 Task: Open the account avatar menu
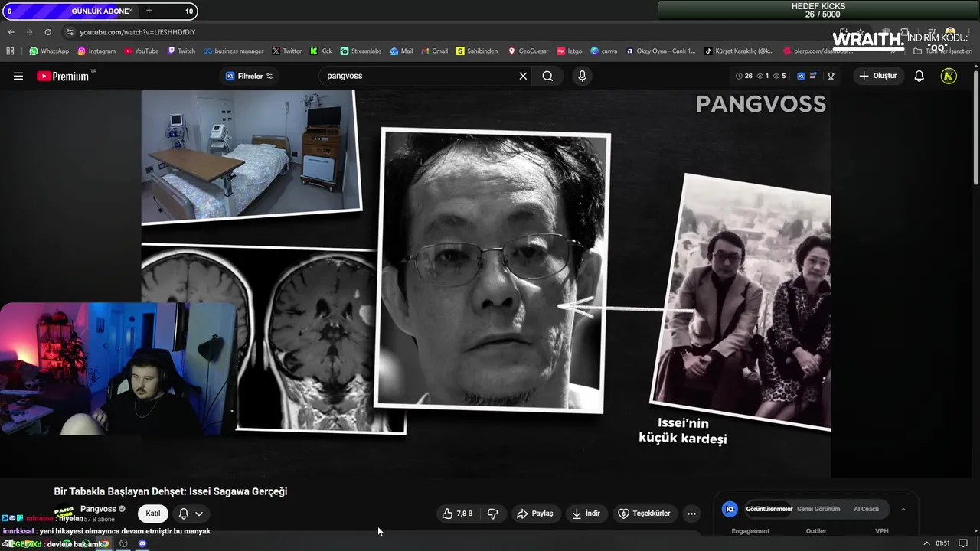coord(949,76)
